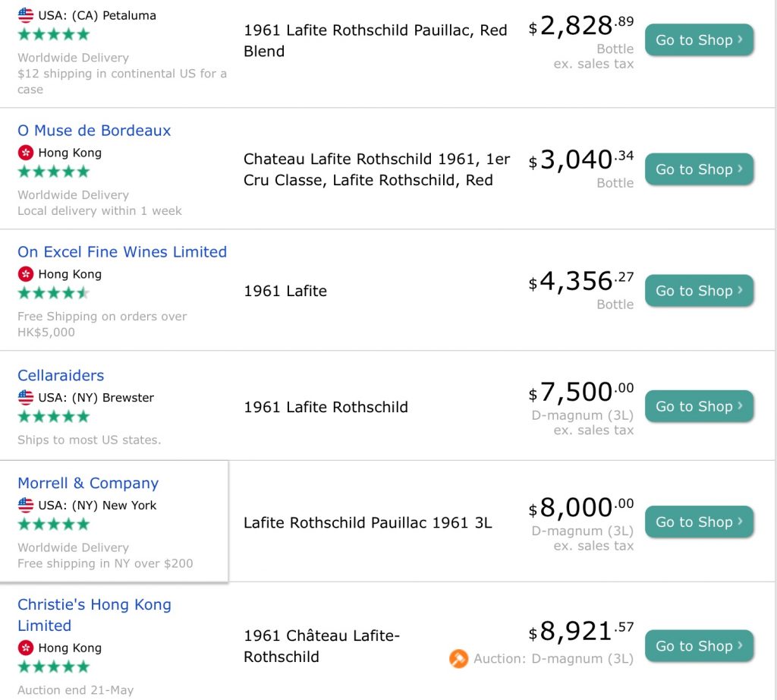Open Christie's Hong Kong Limited link
Image resolution: width=777 pixels, height=700 pixels.
94,615
